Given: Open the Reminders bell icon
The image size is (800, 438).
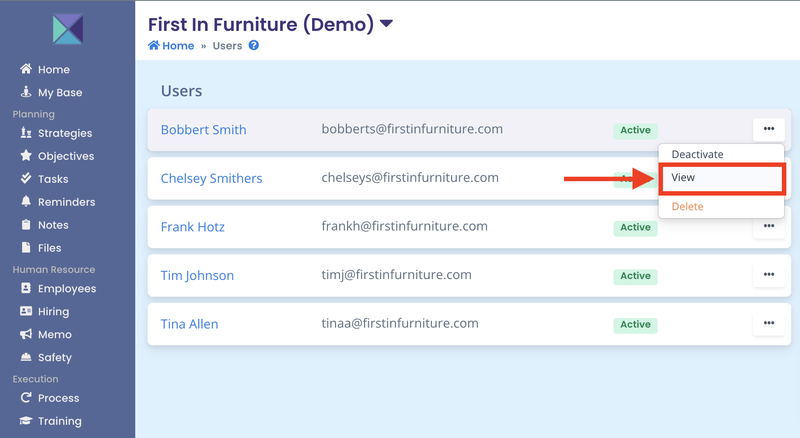Looking at the screenshot, I should click(x=26, y=202).
